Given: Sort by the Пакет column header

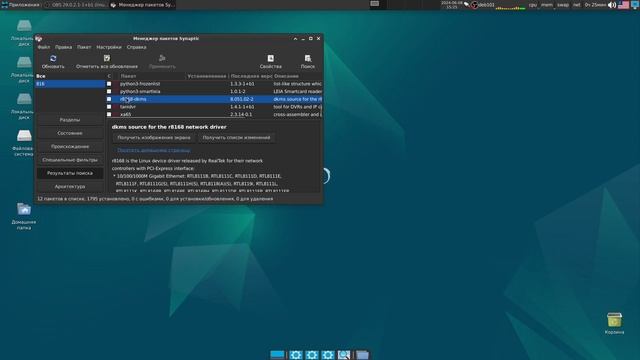Looking at the screenshot, I should coord(151,76).
